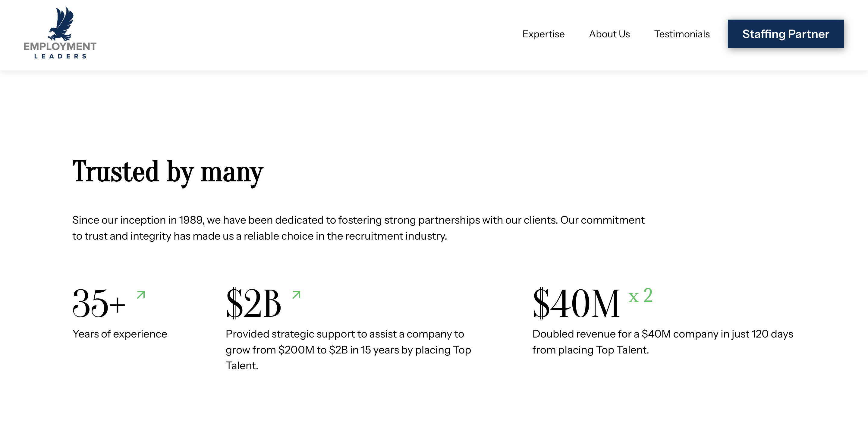868x443 pixels.
Task: Navigate to Testimonials
Action: (682, 34)
